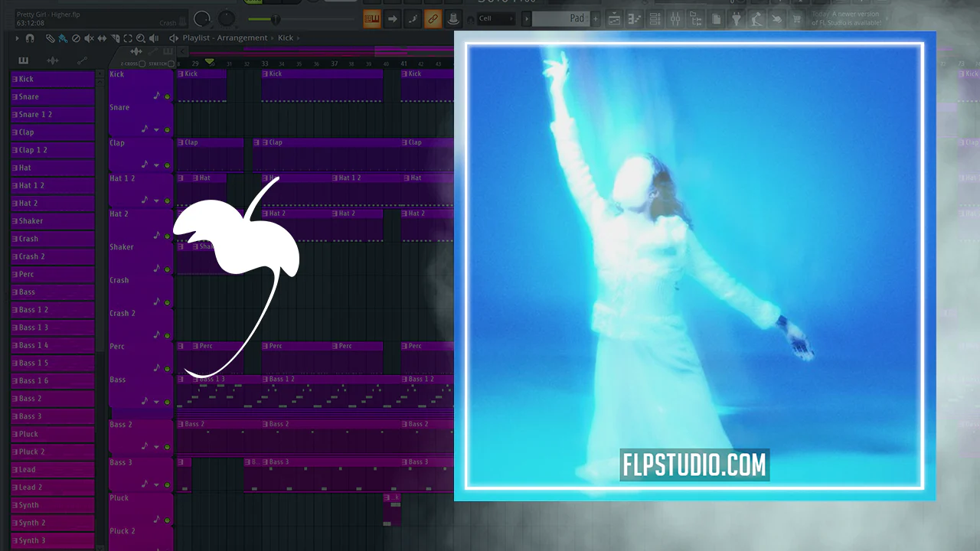Adjust the green volume slider in top toolbar
Image resolution: width=980 pixels, height=551 pixels.
pyautogui.click(x=274, y=19)
